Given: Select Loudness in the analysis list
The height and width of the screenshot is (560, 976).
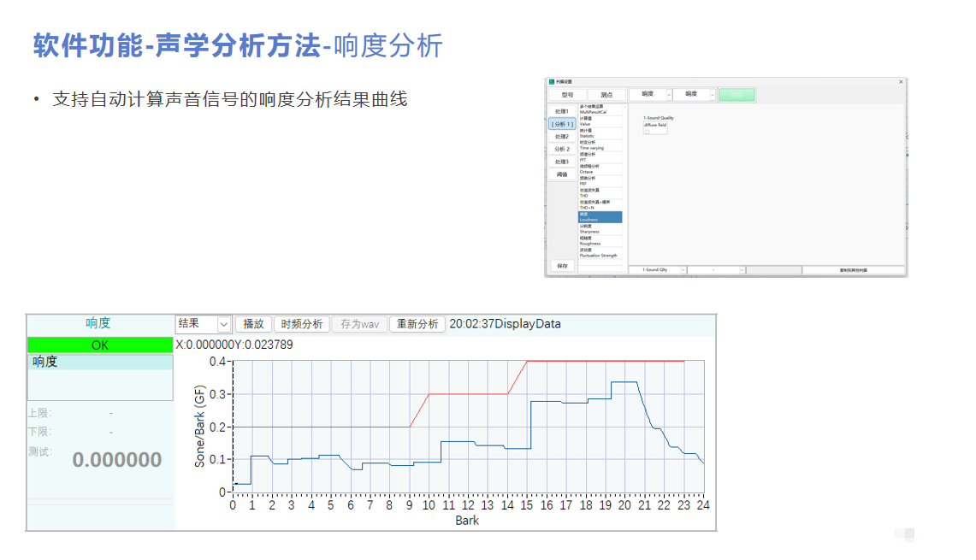Looking at the screenshot, I should 600,217.
